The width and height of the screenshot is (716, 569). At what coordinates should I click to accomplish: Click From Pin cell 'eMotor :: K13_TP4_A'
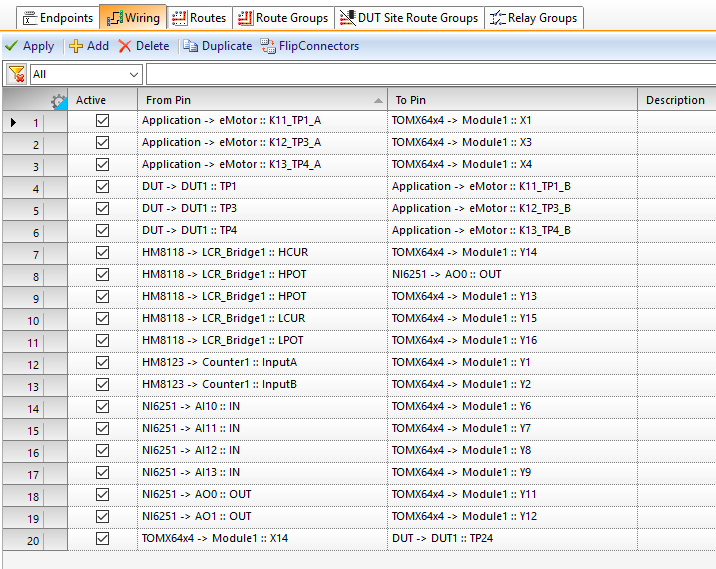click(x=262, y=164)
